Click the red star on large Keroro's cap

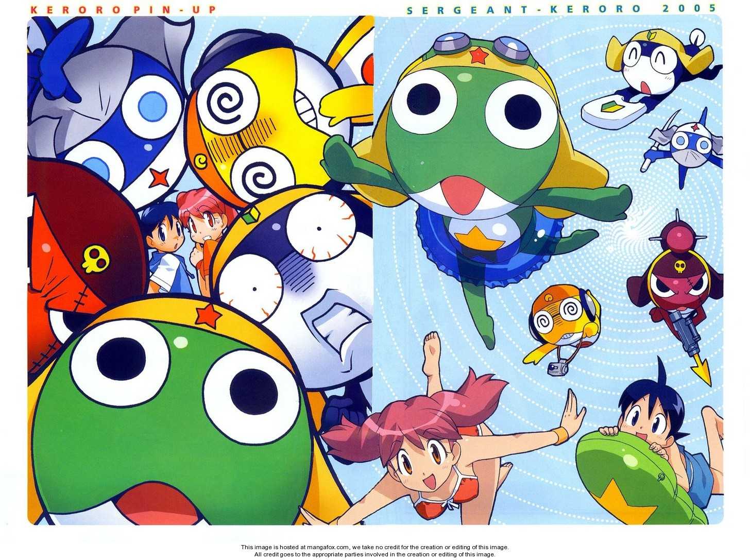click(208, 316)
